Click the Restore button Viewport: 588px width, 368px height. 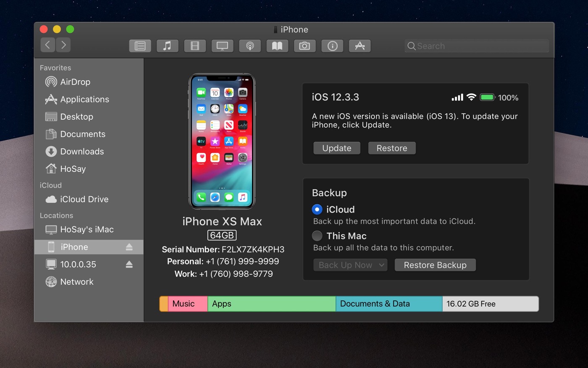point(392,148)
